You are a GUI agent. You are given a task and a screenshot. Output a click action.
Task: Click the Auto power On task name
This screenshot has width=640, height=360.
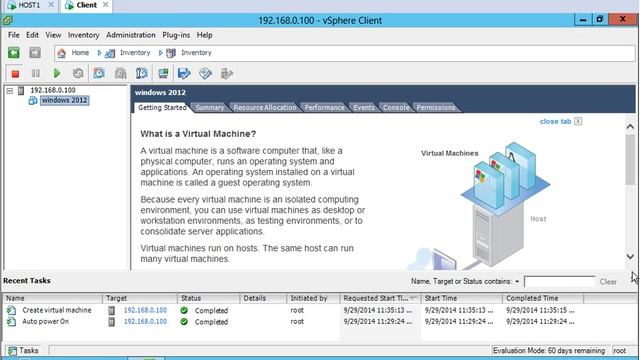45,322
